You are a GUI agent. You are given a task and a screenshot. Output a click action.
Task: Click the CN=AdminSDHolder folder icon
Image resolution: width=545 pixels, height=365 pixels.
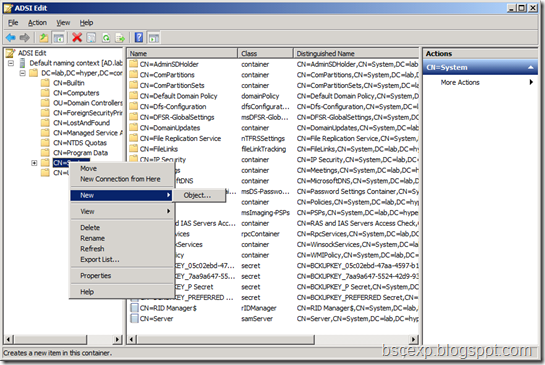(x=133, y=64)
